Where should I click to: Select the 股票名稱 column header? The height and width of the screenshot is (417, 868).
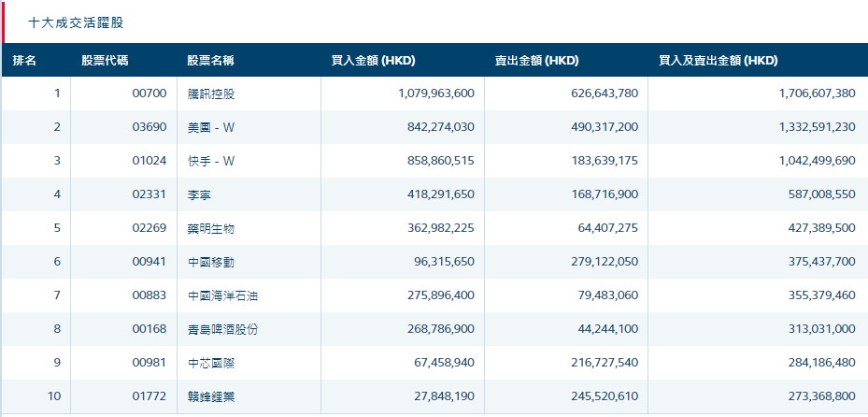point(210,61)
